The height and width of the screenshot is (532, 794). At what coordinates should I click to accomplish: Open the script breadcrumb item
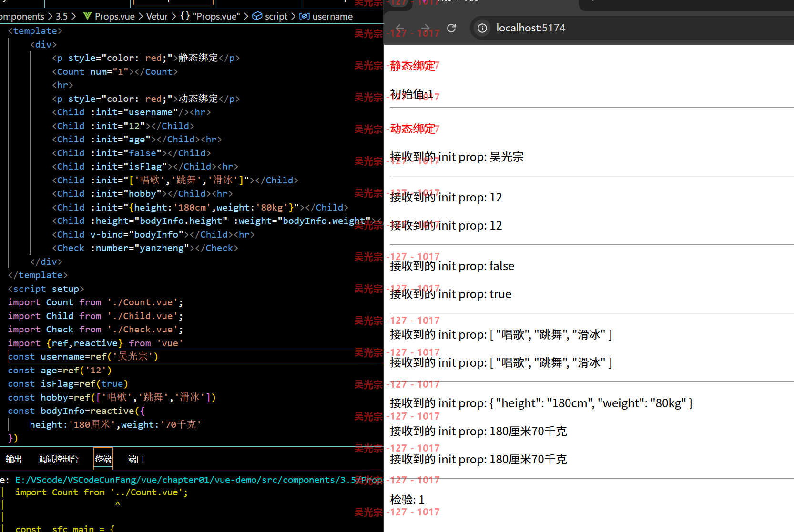tap(276, 16)
